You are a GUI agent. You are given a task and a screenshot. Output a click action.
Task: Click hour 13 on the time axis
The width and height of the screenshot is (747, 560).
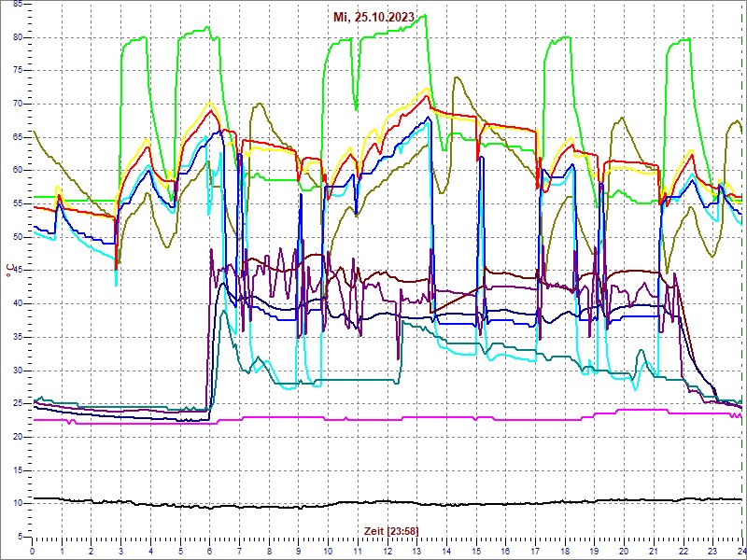(x=416, y=550)
